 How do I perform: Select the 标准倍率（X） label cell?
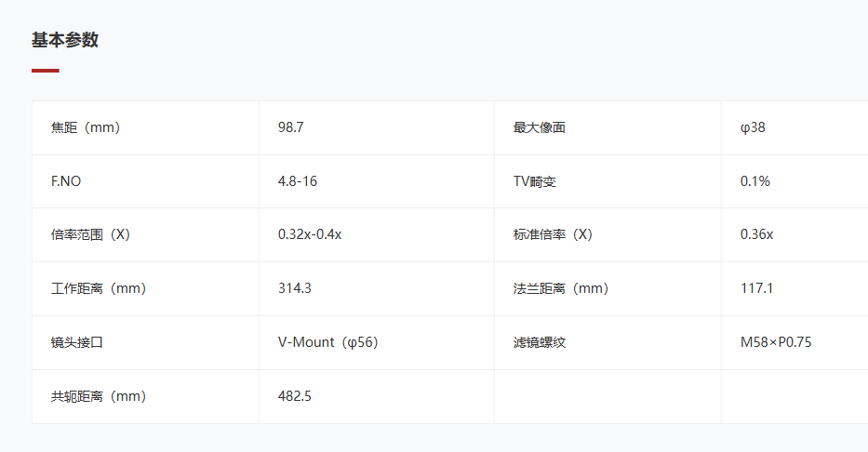pyautogui.click(x=608, y=234)
